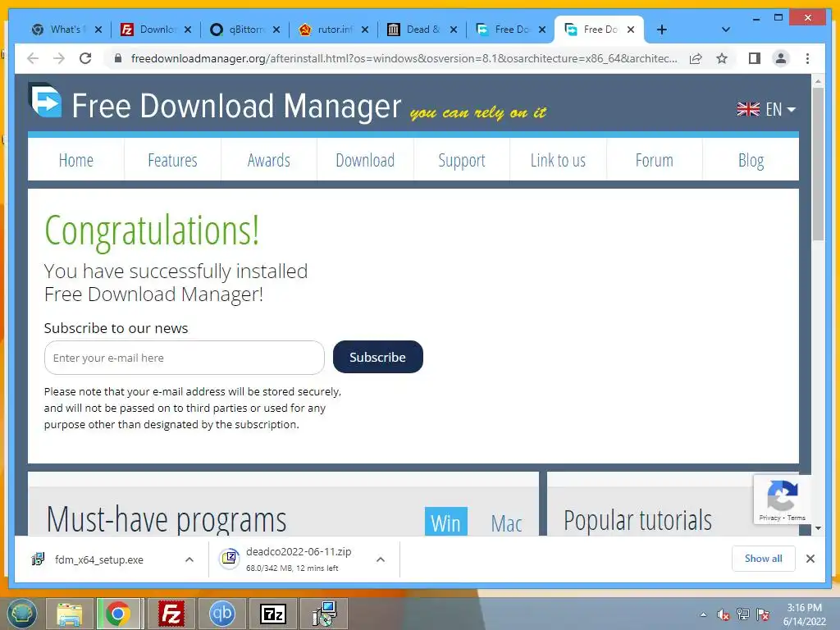Click the Free Download Manager logo icon
The image size is (840, 630).
tap(45, 99)
